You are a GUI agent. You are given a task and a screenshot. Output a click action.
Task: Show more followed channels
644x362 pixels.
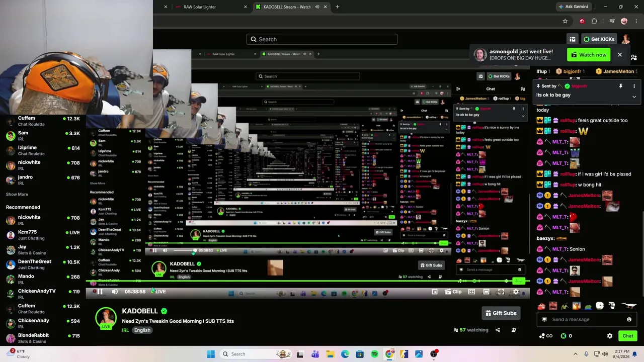point(17,194)
